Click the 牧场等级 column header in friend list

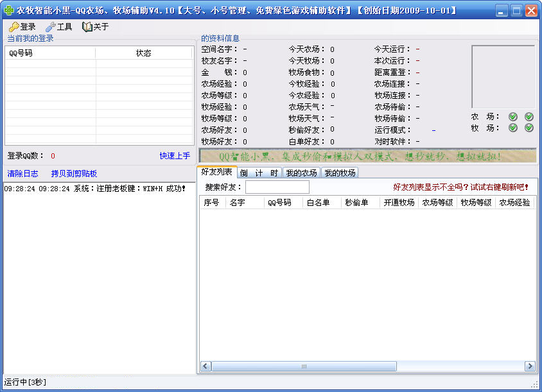tap(476, 202)
